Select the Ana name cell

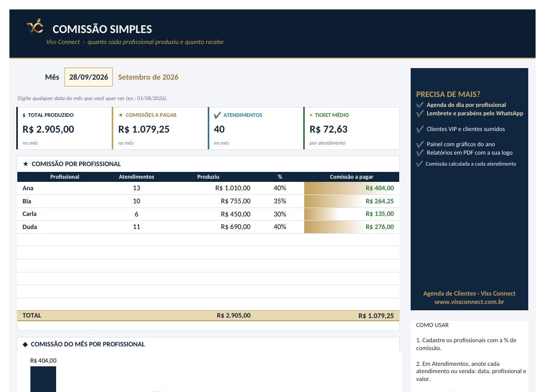tap(28, 188)
